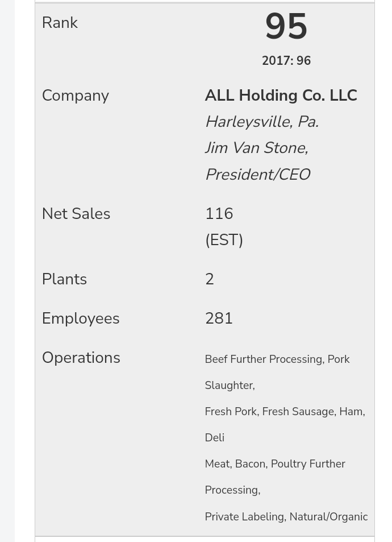Image resolution: width=392 pixels, height=542 pixels.
Task: Click the Company row label
Action: tap(75, 96)
